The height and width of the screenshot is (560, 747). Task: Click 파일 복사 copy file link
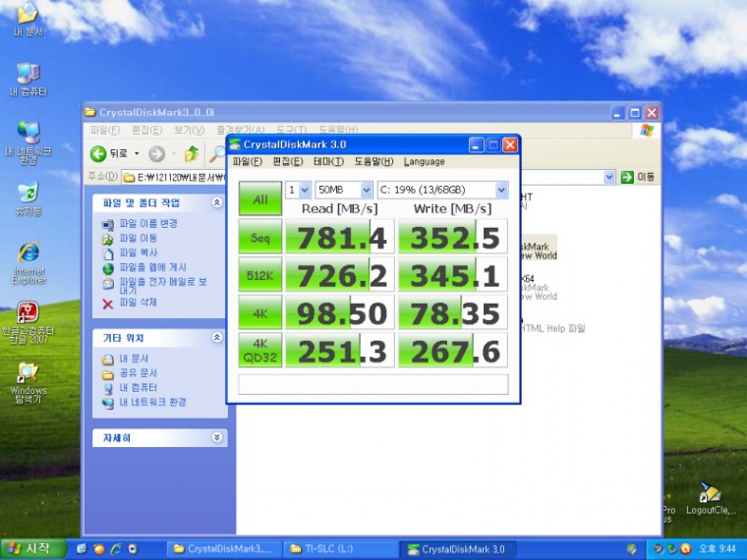pos(139,252)
